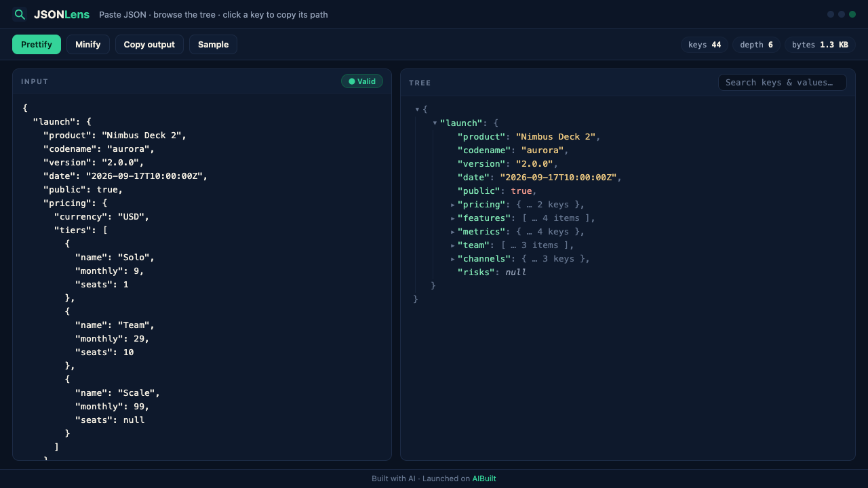Expand the "channels" node in tree
The width and height of the screenshot is (868, 488).
click(x=453, y=258)
